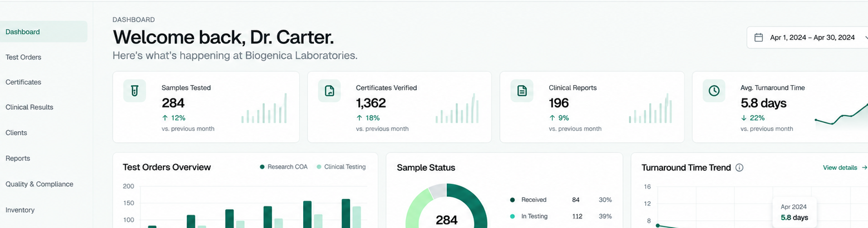868x228 pixels.
Task: Click the Received 30% percentage
Action: [x=605, y=200]
